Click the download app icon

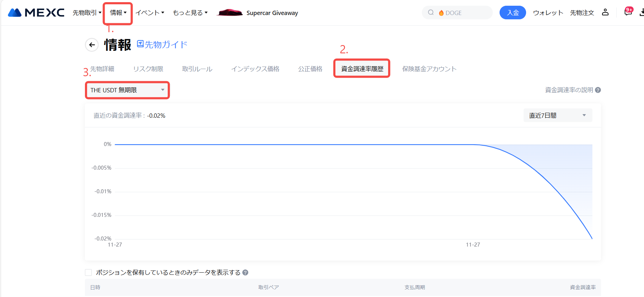tap(641, 13)
